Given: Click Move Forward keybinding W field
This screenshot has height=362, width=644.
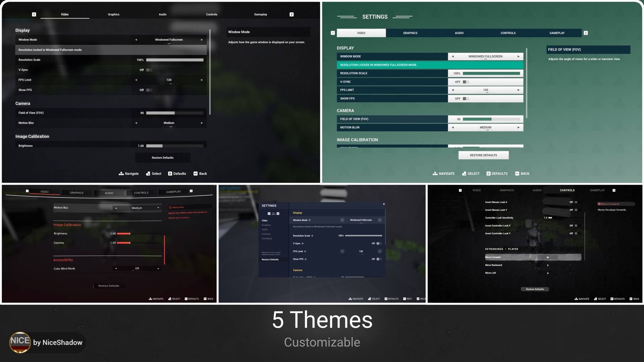Looking at the screenshot, I should point(548,257).
